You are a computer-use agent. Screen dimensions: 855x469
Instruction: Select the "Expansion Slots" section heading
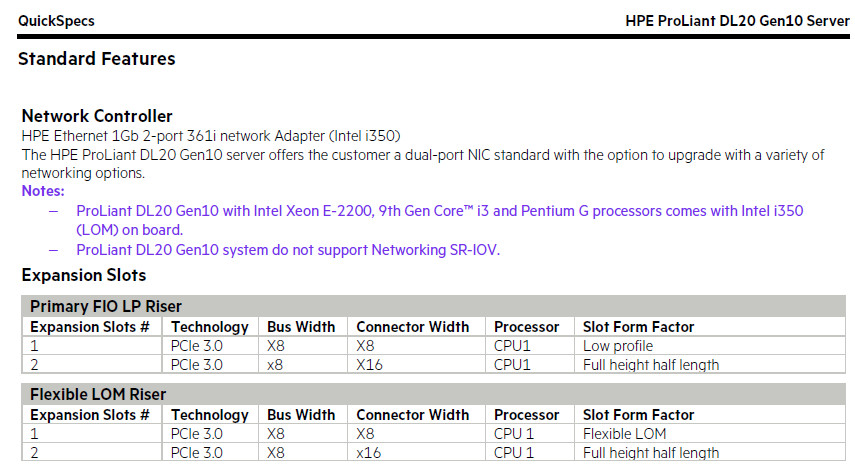coord(84,275)
